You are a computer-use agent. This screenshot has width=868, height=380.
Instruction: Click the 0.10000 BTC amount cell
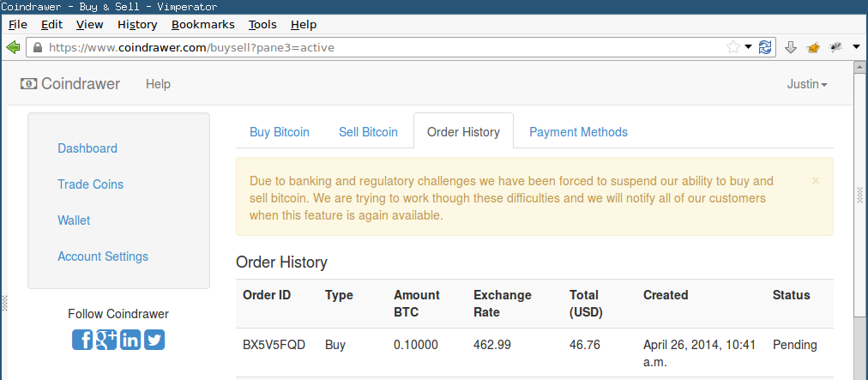pos(416,345)
